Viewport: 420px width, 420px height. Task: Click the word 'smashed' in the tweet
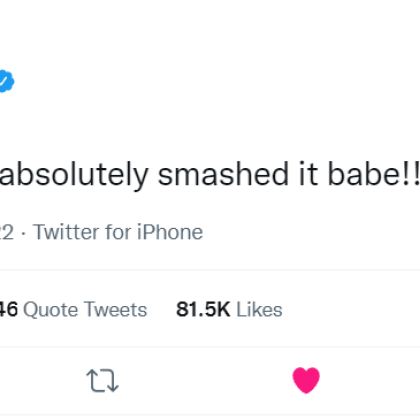pyautogui.click(x=223, y=174)
